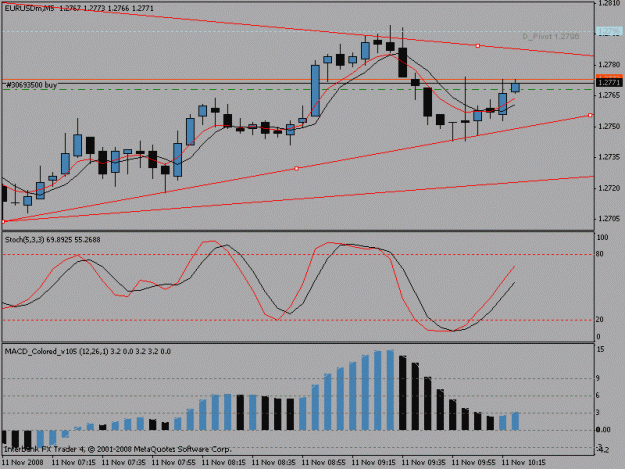Click the D_Pivot 1.2796 label
The height and width of the screenshot is (469, 625).
pyautogui.click(x=551, y=37)
